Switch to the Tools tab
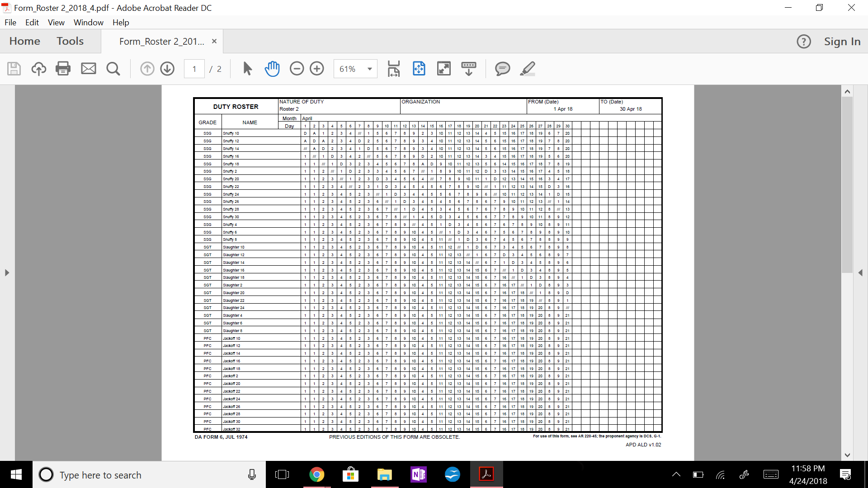Screen dimensions: 868x488 tap(70, 41)
